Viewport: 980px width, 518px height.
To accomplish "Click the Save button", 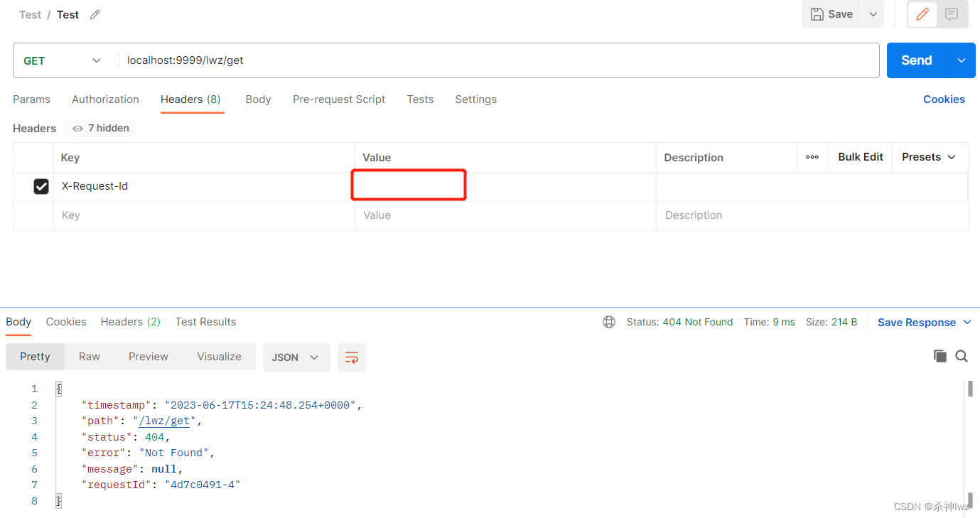I will tap(831, 14).
